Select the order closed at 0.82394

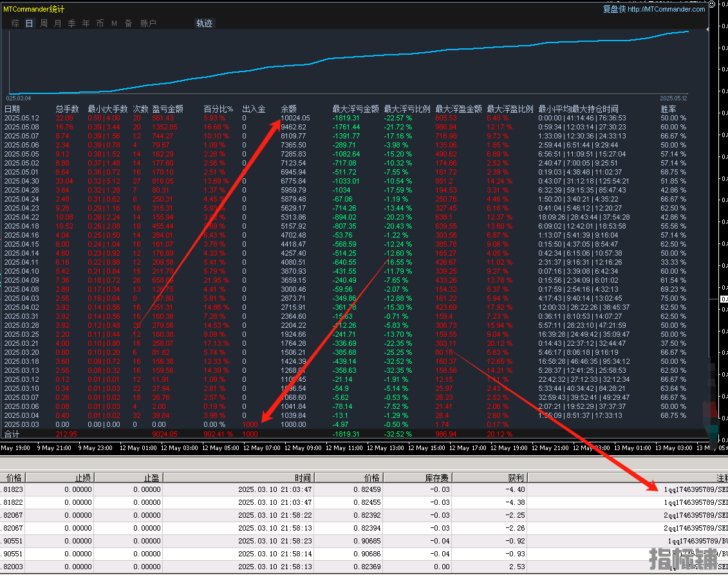point(364,528)
